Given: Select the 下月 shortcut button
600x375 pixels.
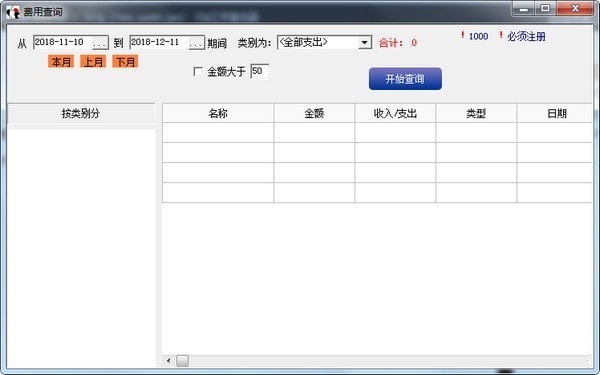Looking at the screenshot, I should [x=125, y=62].
